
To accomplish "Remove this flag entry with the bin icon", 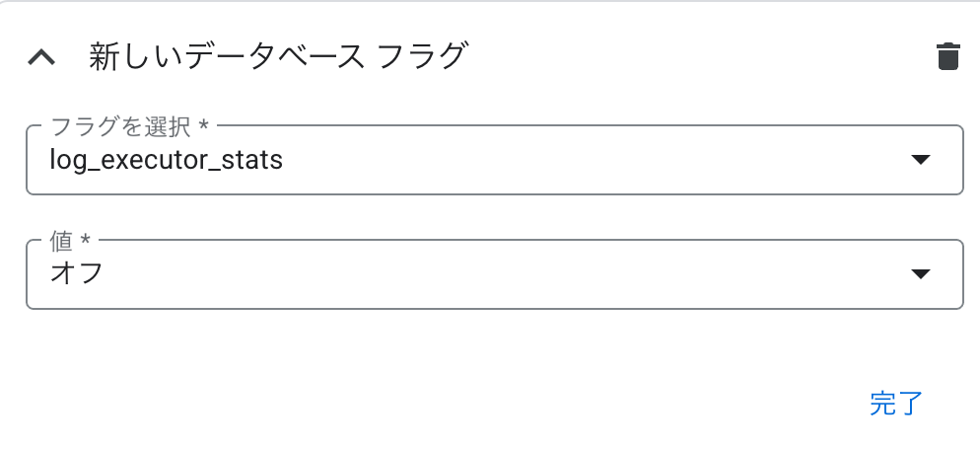I will [947, 57].
